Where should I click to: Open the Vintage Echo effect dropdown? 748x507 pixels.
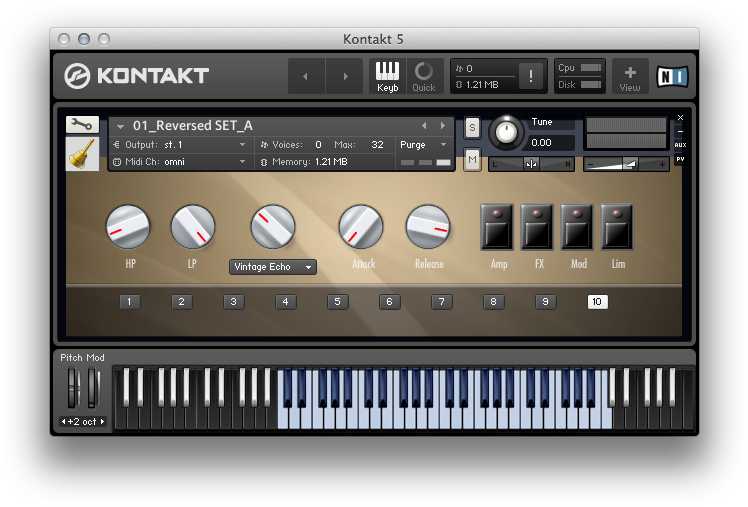pos(272,267)
